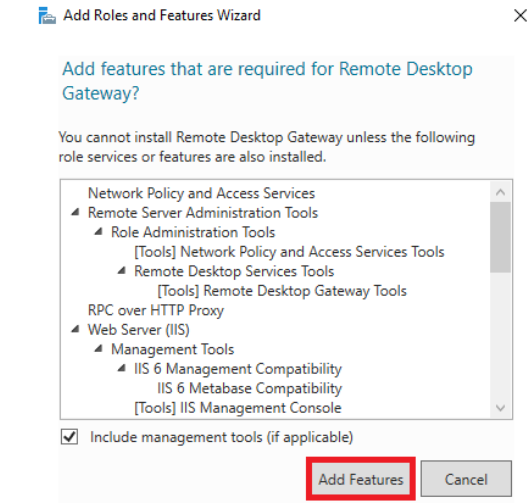Click the Add Roles and Features Wizard icon

click(x=47, y=16)
